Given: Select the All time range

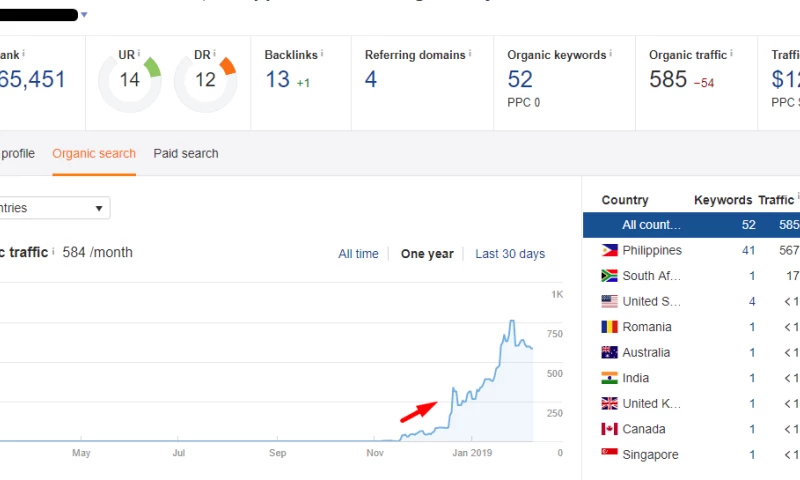Looking at the screenshot, I should tap(358, 254).
